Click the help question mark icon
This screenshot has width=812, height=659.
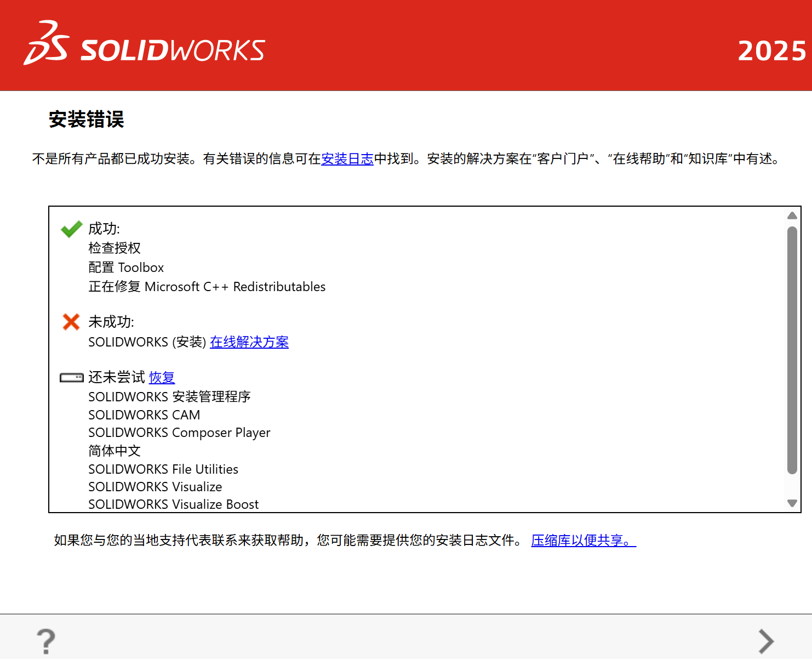coord(46,641)
